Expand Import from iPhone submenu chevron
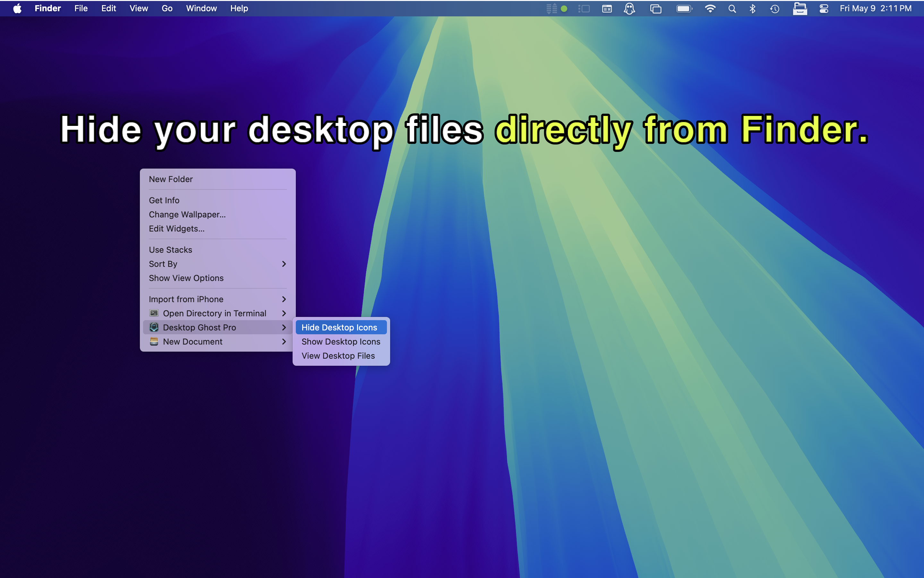Image resolution: width=924 pixels, height=578 pixels. pos(284,299)
